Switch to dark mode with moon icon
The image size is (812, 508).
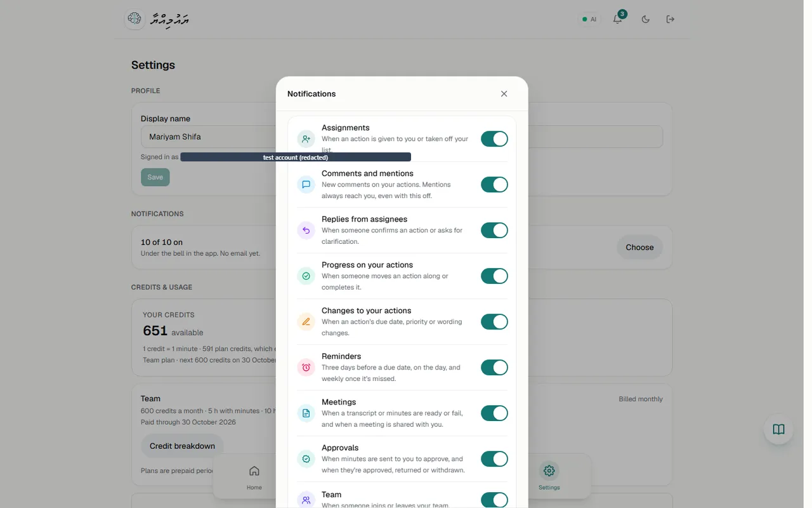point(646,19)
